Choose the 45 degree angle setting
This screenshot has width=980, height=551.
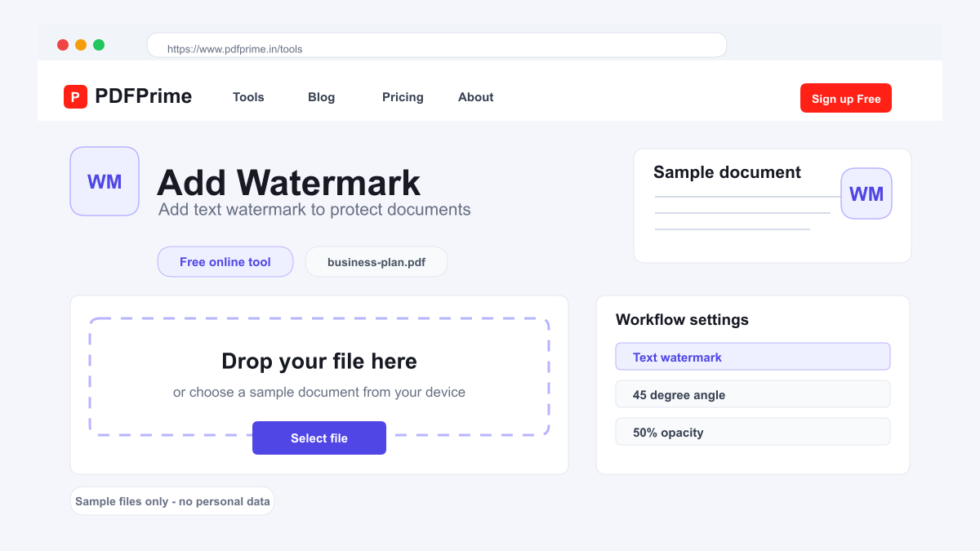[752, 394]
